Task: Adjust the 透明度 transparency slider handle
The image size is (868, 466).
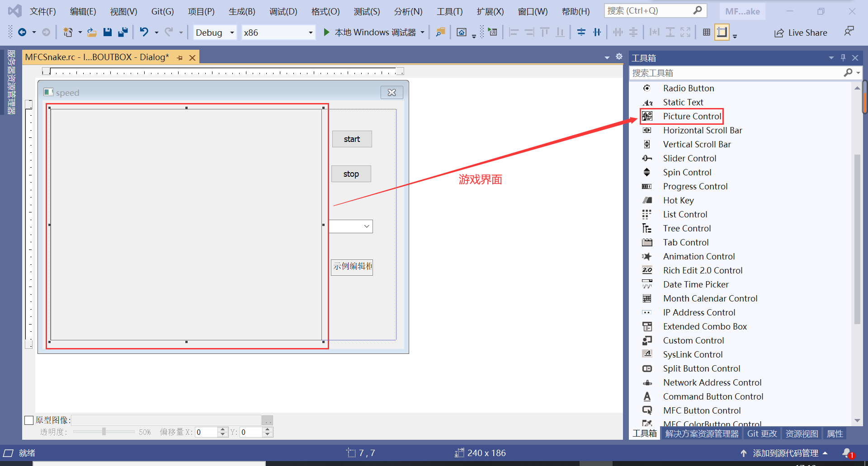Action: [104, 432]
